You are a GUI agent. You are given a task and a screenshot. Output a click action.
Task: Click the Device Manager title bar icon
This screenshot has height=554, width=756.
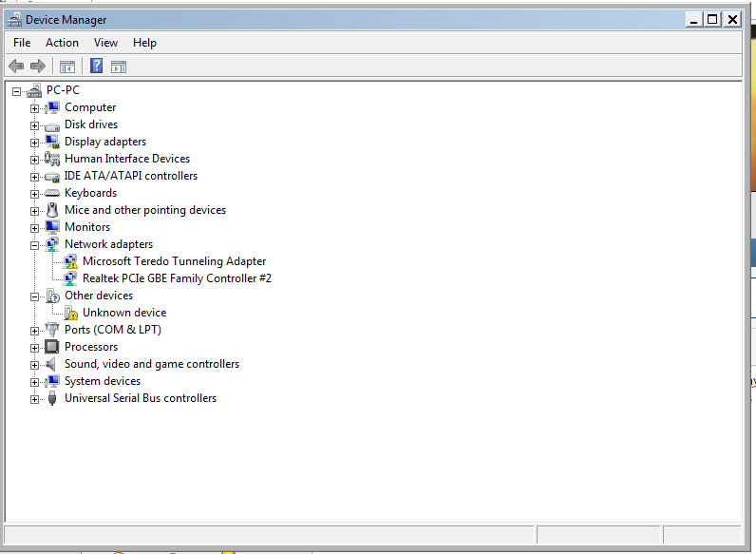pyautogui.click(x=14, y=19)
